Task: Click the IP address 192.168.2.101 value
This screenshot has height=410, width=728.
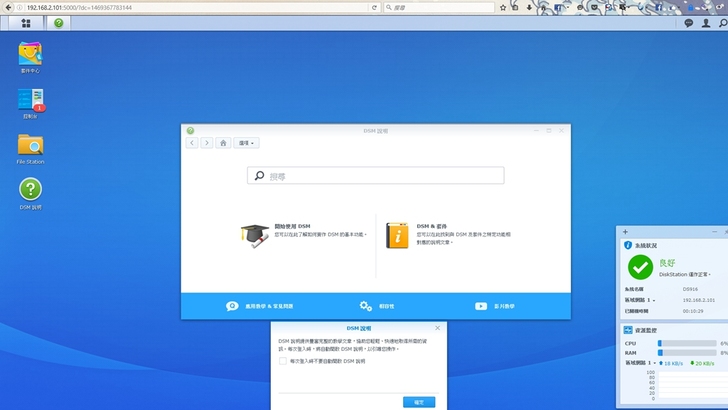Action: point(699,300)
